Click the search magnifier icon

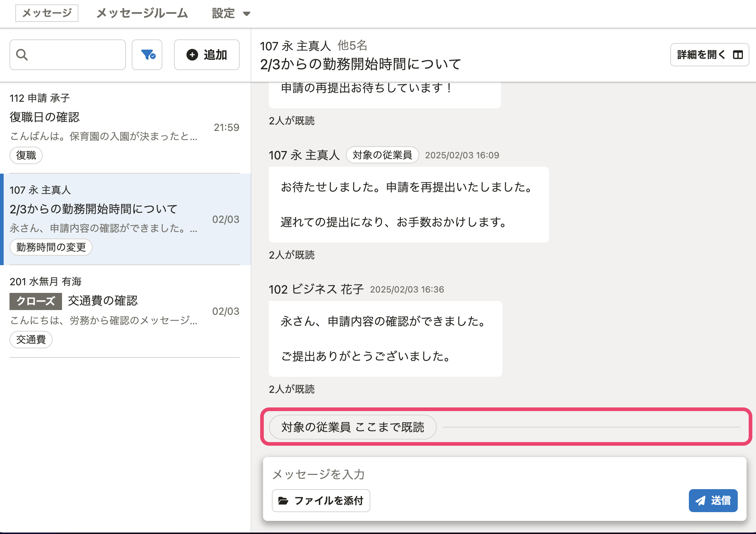(x=22, y=55)
